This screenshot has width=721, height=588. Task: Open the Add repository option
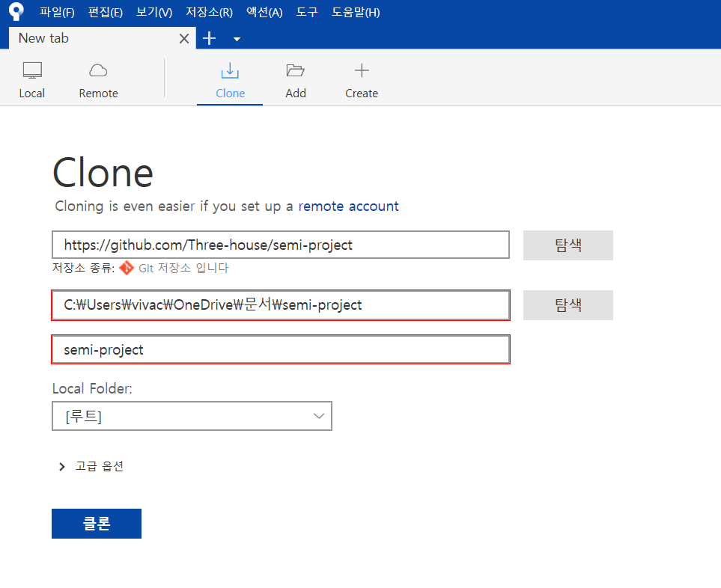pos(296,80)
